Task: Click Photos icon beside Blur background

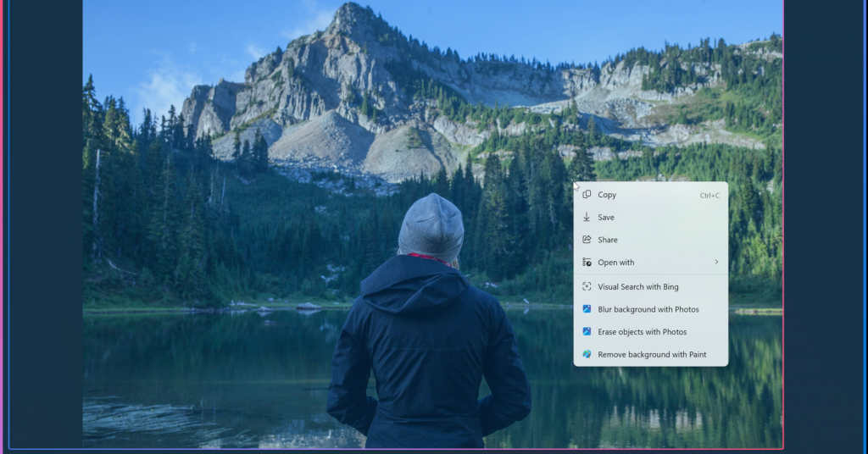Action: point(587,309)
